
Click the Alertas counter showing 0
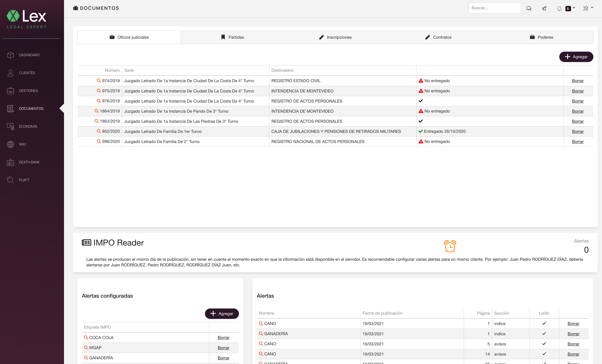click(x=586, y=250)
